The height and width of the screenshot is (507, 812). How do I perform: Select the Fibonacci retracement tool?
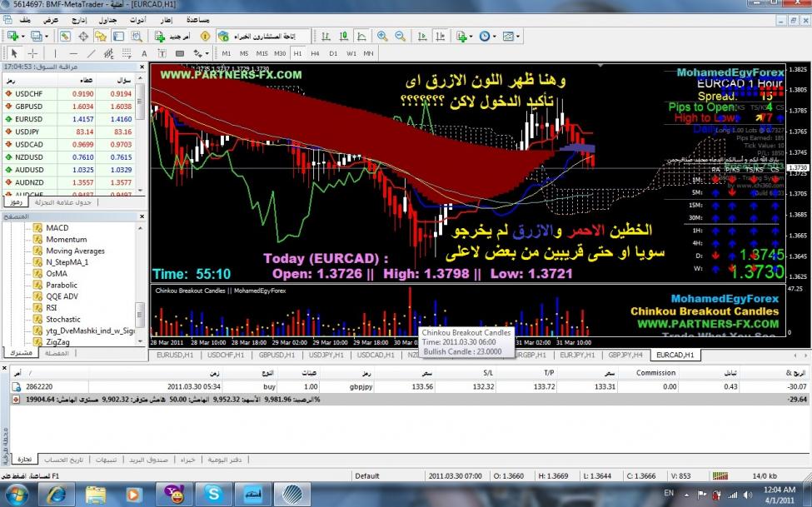point(127,53)
